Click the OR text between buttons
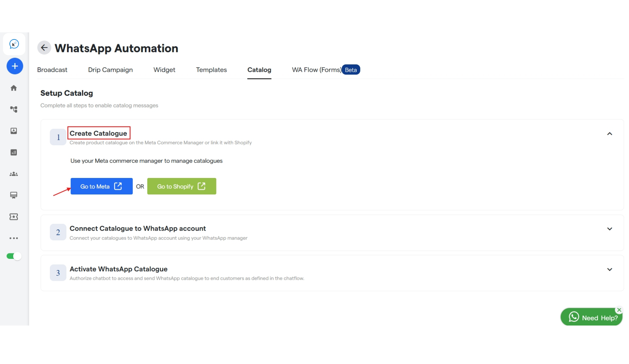The width and height of the screenshot is (629, 364). point(140,186)
